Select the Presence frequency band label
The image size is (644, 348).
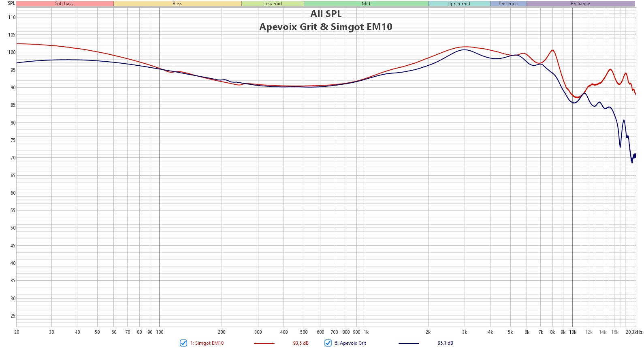508,4
